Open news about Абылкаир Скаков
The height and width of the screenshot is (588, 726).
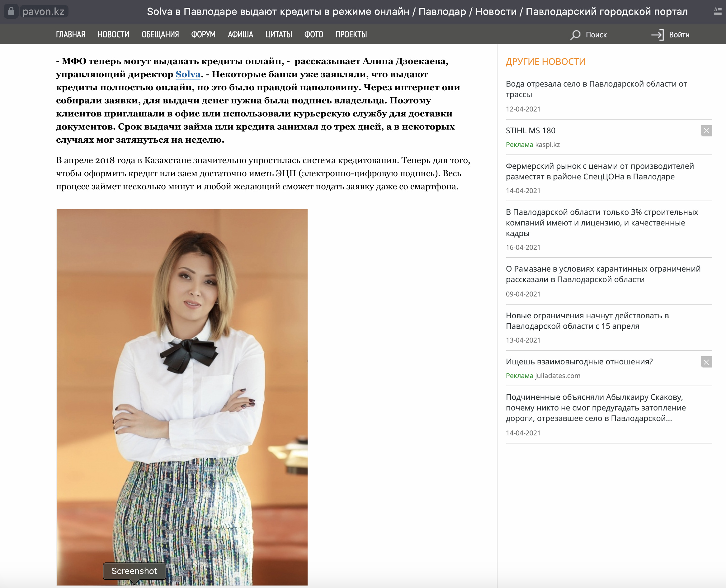596,408
